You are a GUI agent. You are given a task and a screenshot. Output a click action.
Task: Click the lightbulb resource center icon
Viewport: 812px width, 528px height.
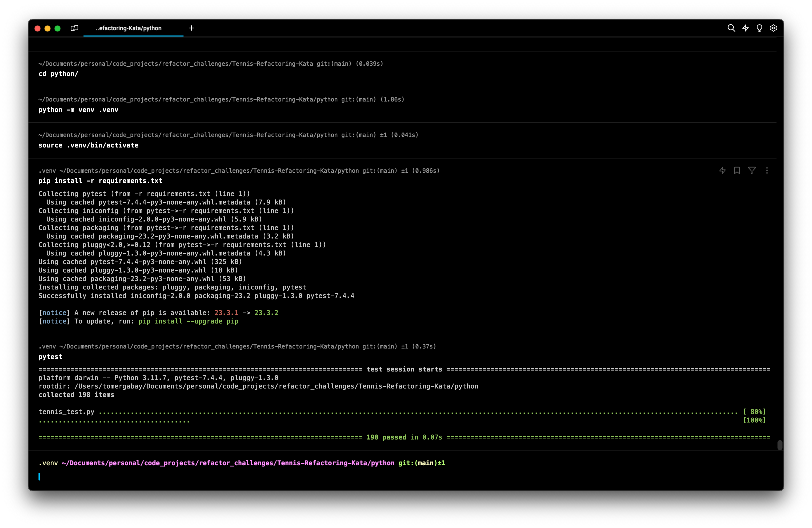(x=759, y=28)
